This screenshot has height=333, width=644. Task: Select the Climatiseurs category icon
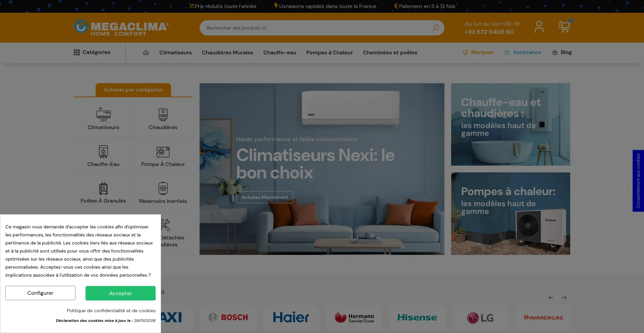click(x=103, y=115)
